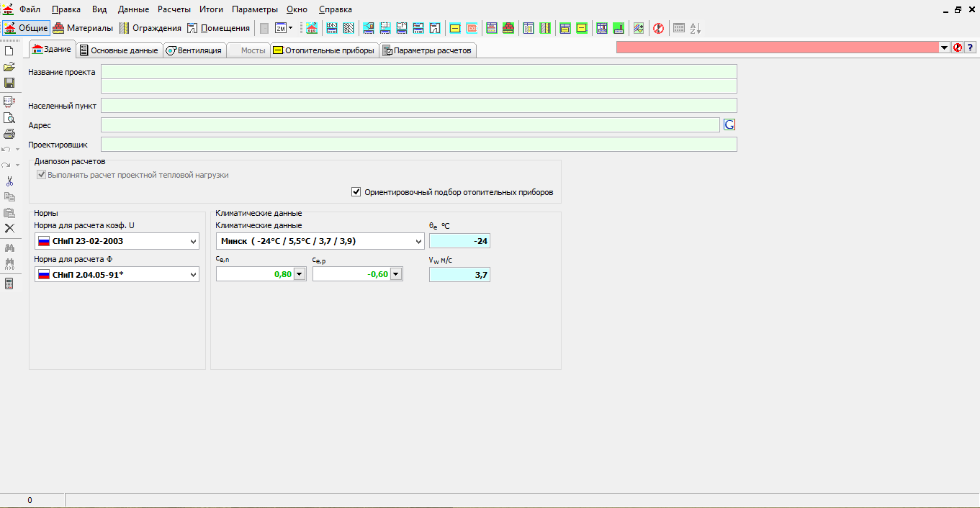Open dropdown arrow next to 0,80 value

pyautogui.click(x=300, y=274)
